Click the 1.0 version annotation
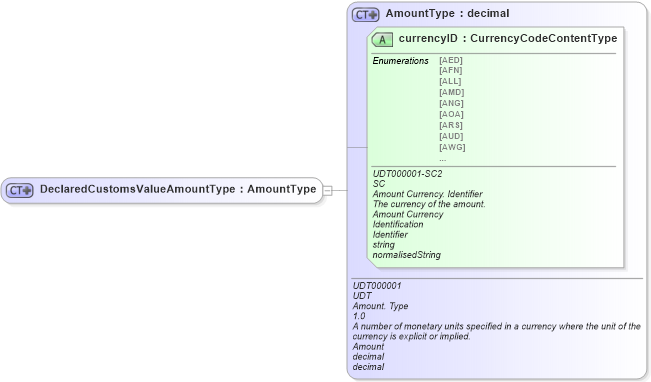This screenshot has width=651, height=382. (359, 316)
